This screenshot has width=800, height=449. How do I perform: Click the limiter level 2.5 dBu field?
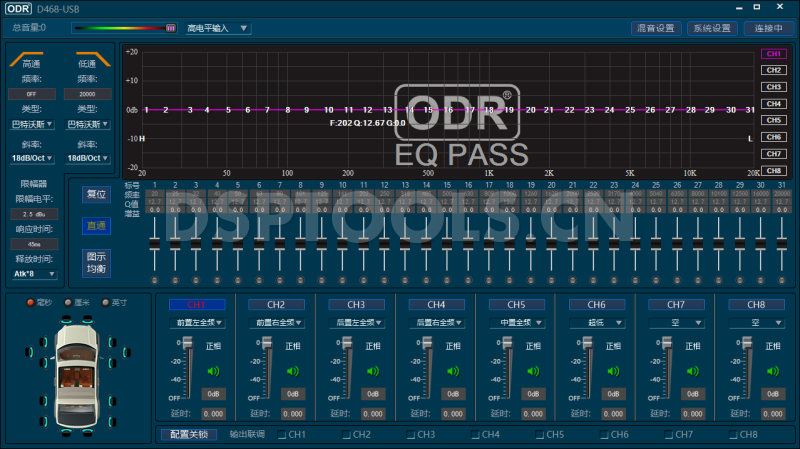click(x=34, y=214)
